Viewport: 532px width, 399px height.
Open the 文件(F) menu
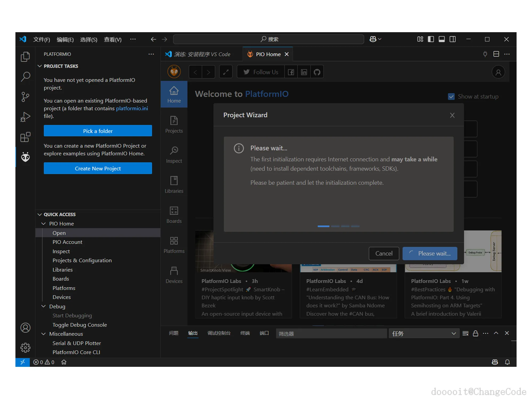pyautogui.click(x=41, y=39)
